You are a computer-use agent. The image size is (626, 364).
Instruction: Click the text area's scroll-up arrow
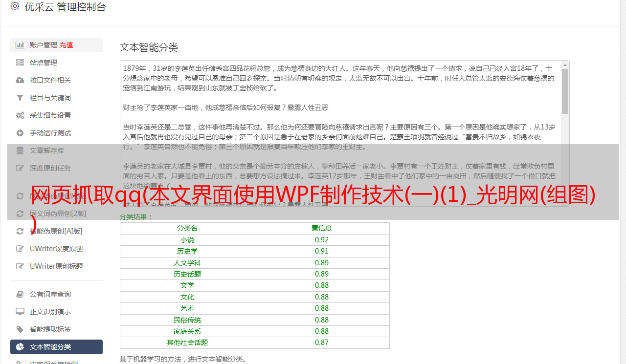coord(565,64)
